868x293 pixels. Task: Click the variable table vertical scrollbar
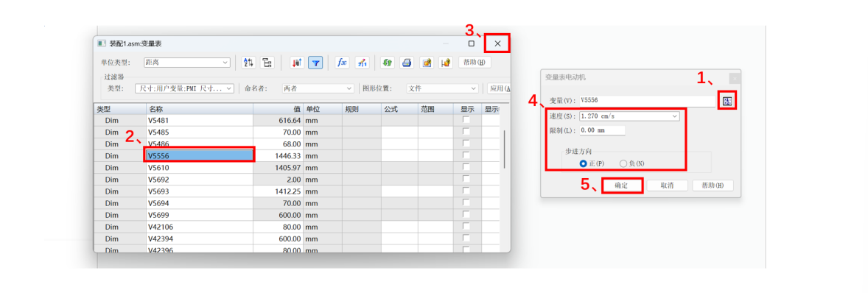(x=504, y=149)
